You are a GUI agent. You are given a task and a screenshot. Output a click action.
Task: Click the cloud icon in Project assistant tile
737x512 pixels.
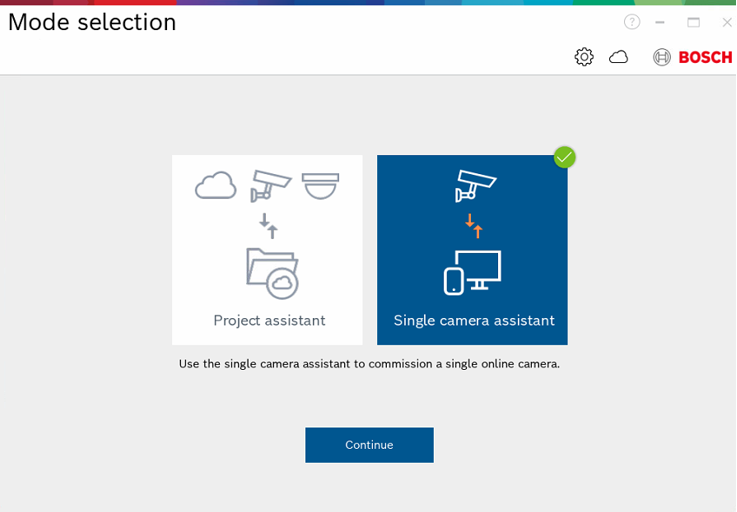pos(216,186)
